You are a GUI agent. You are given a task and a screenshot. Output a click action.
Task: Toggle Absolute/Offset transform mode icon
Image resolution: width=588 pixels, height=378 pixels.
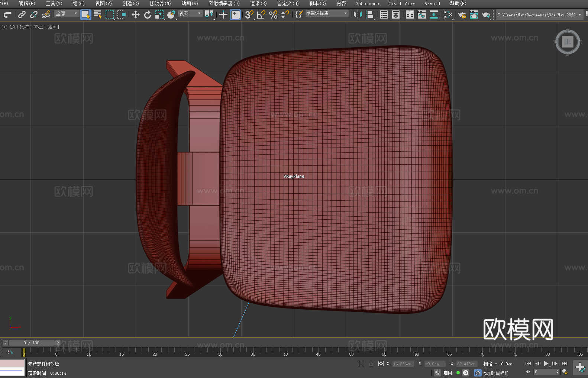(381, 364)
